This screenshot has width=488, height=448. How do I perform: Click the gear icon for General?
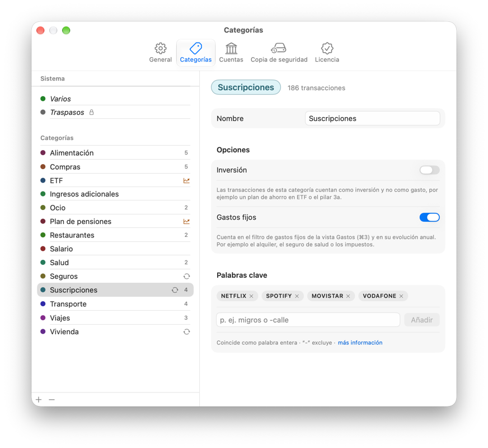pyautogui.click(x=160, y=48)
